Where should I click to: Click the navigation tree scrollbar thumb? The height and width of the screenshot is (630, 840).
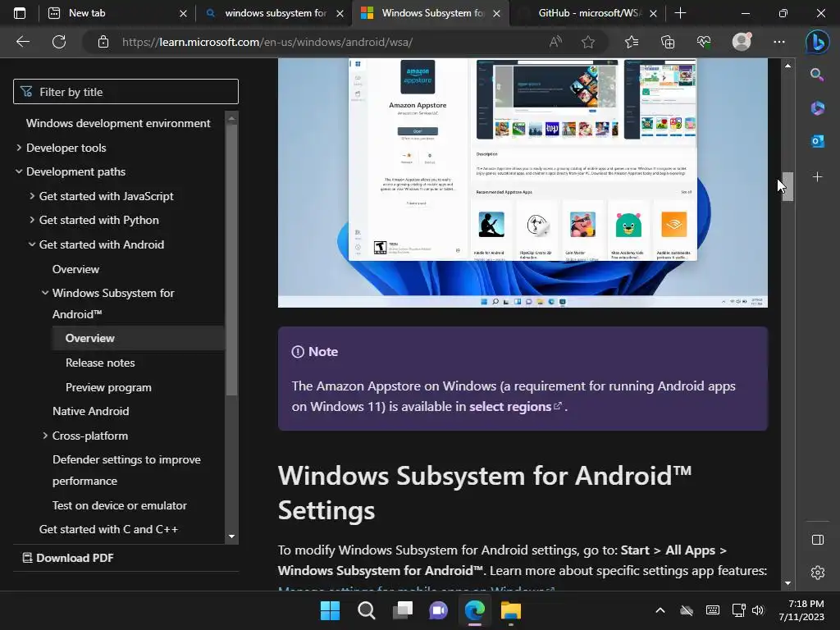(231, 260)
